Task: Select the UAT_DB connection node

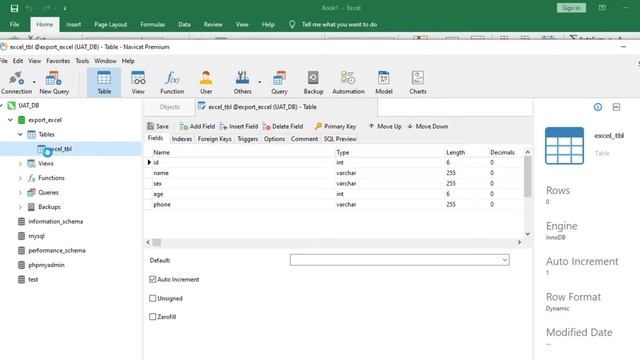Action: coord(29,105)
